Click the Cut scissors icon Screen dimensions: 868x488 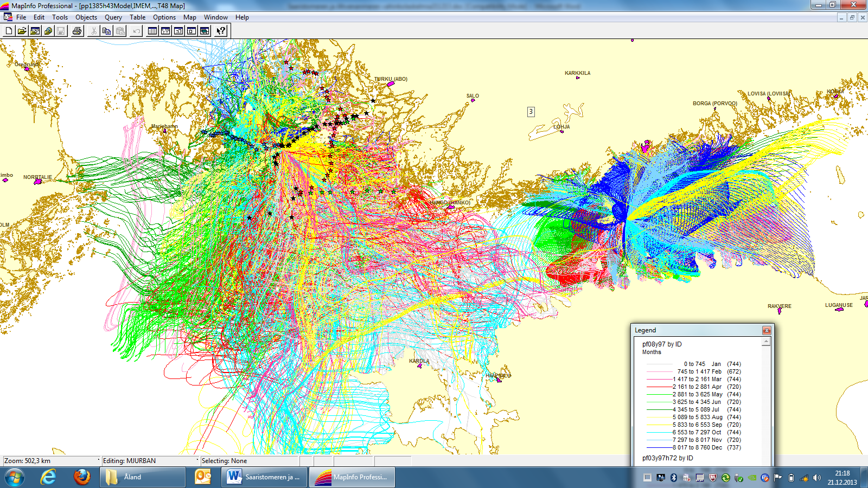[93, 31]
